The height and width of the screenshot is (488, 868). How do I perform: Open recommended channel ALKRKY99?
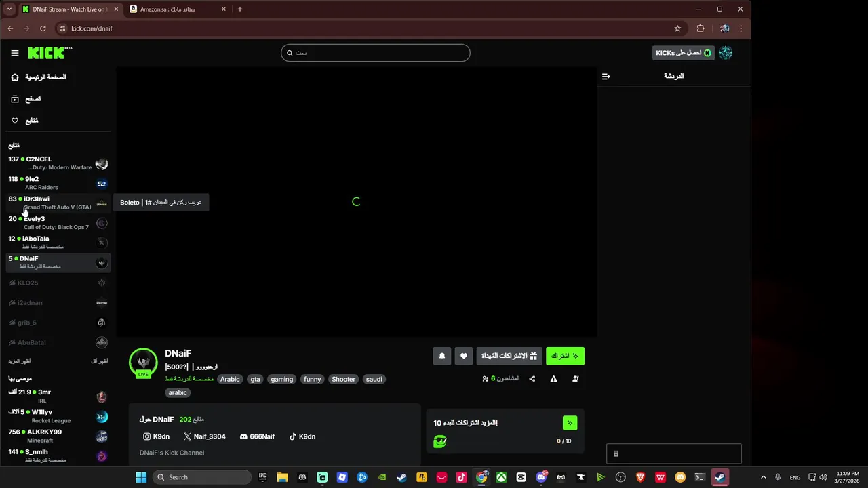(x=58, y=436)
